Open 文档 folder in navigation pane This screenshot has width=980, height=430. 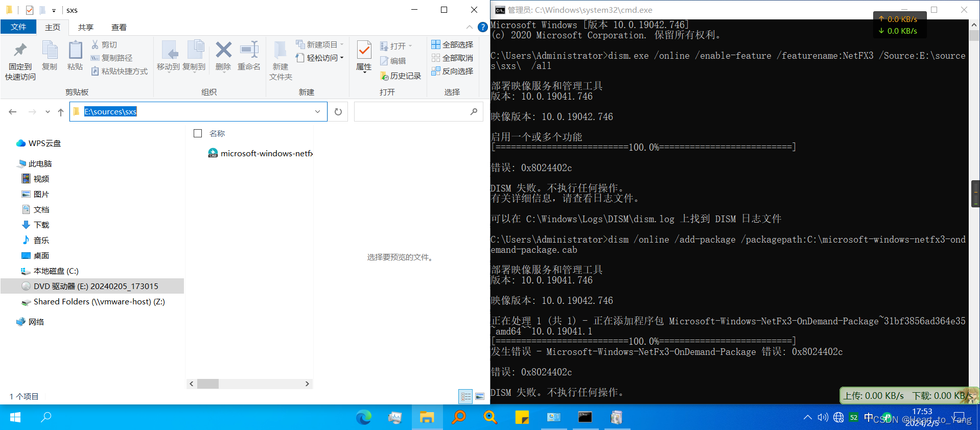click(36, 210)
